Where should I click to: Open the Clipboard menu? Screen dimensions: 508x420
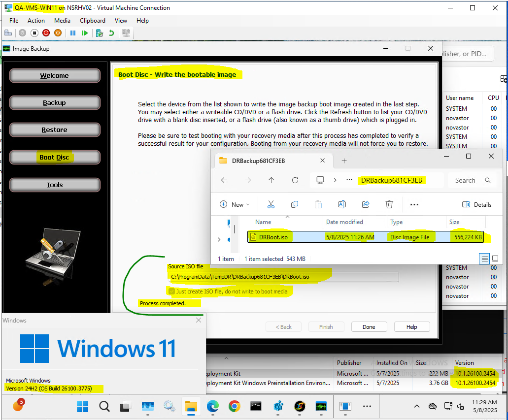[93, 21]
